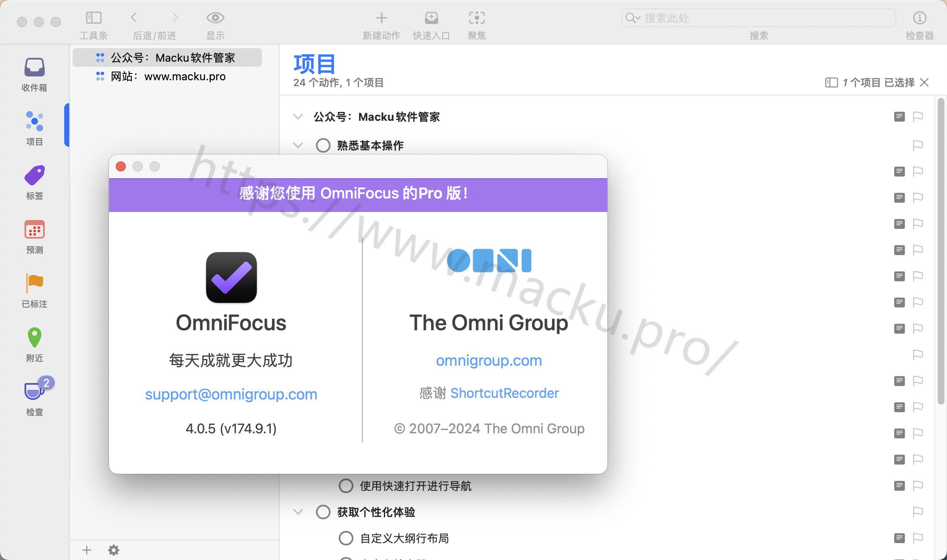Select project 网站：www.macku.pro in sidebar
This screenshot has height=560, width=947.
tap(167, 76)
